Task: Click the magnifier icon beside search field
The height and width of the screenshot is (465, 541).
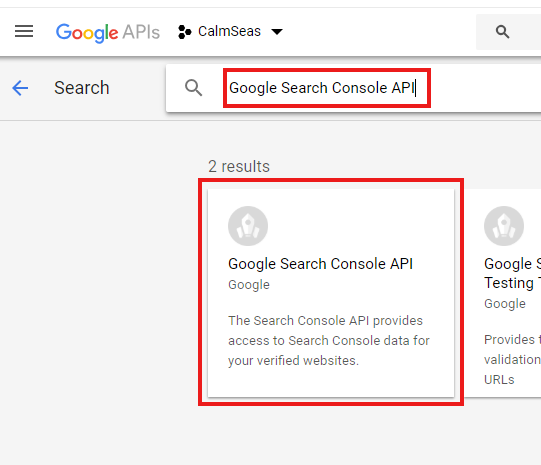Action: pos(193,88)
